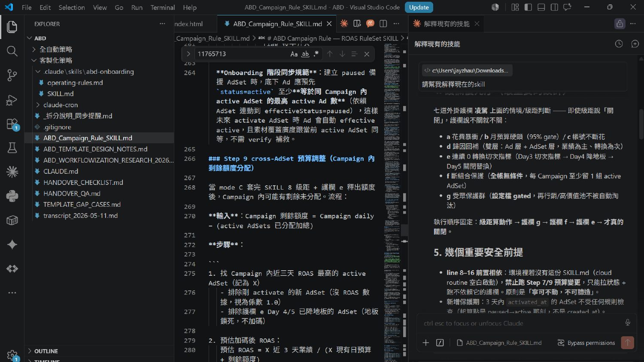Toggle Find in Selection in find widget

[x=354, y=54]
